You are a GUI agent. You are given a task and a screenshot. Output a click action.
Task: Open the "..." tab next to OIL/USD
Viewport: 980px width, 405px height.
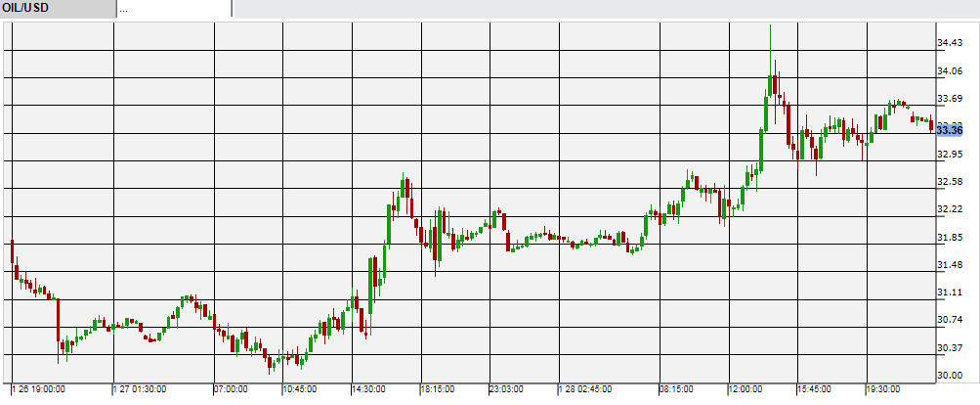point(173,9)
